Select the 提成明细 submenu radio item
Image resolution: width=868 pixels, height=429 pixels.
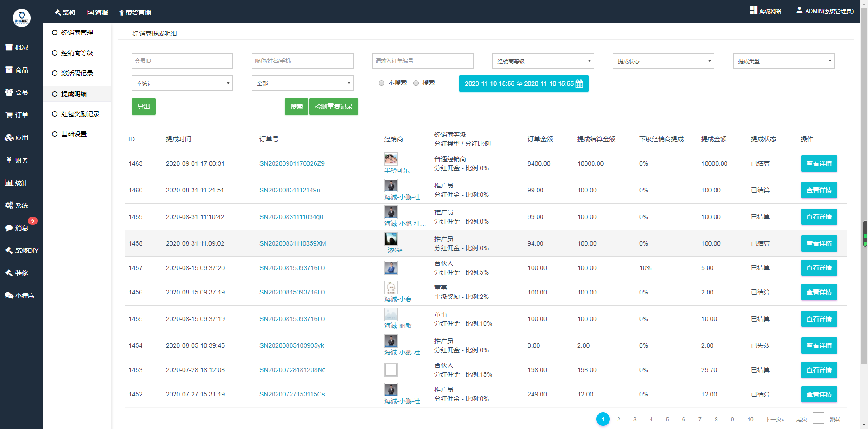click(55, 94)
